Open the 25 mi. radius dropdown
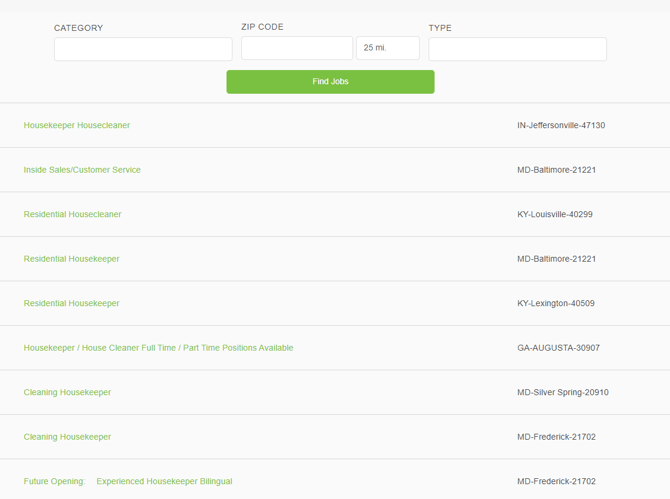The width and height of the screenshot is (670, 499). [387, 48]
